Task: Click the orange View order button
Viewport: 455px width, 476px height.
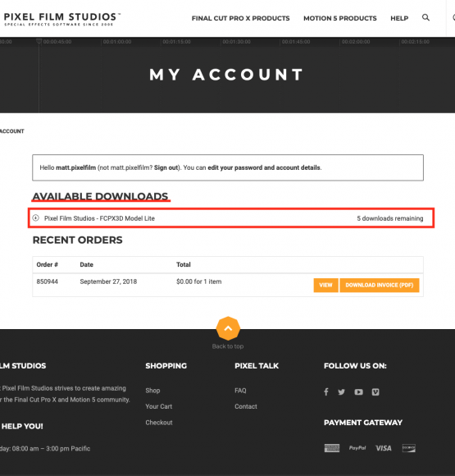Action: pos(325,285)
